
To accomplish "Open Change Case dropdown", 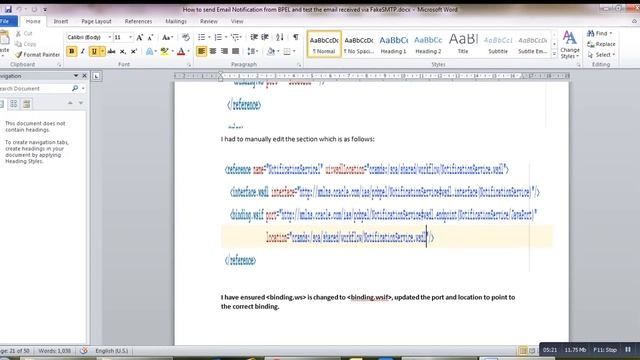I will (x=167, y=38).
